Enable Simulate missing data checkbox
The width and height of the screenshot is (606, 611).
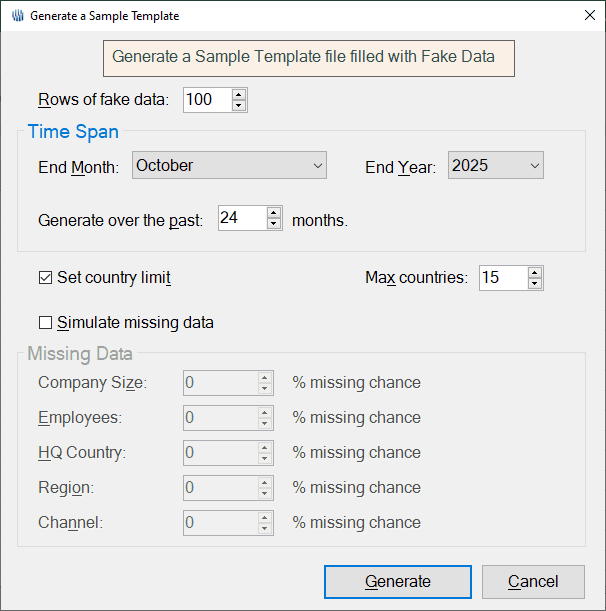pyautogui.click(x=45, y=323)
